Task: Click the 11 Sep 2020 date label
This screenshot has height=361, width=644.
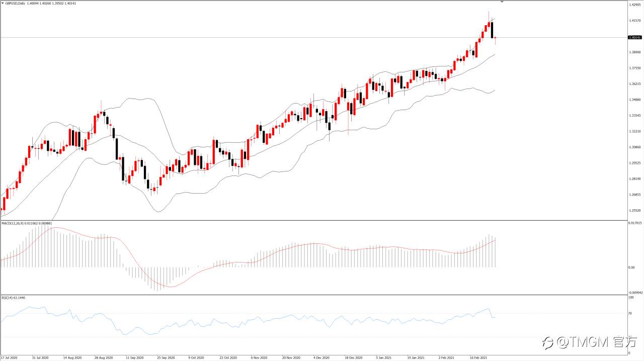Action: point(134,358)
